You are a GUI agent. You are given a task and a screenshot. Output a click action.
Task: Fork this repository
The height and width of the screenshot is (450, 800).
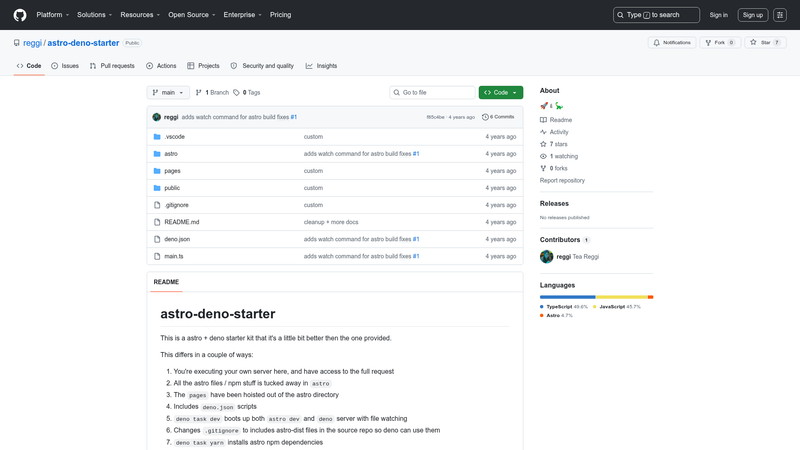pyautogui.click(x=720, y=43)
